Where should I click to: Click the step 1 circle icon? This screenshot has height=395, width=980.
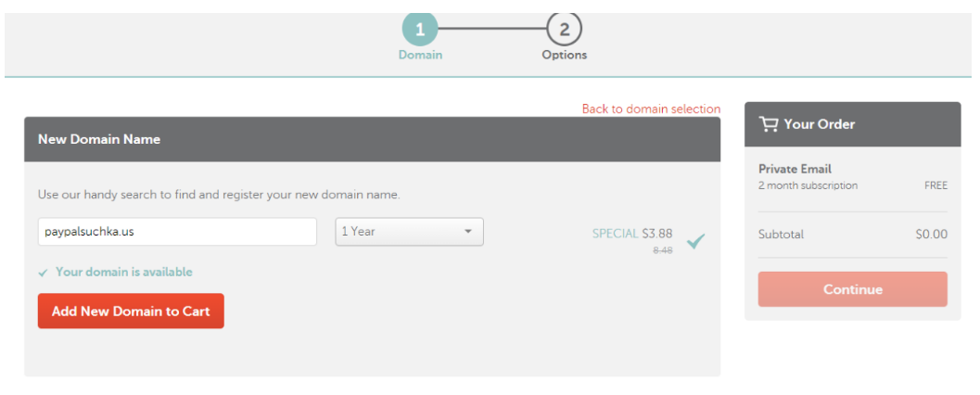coord(420,29)
